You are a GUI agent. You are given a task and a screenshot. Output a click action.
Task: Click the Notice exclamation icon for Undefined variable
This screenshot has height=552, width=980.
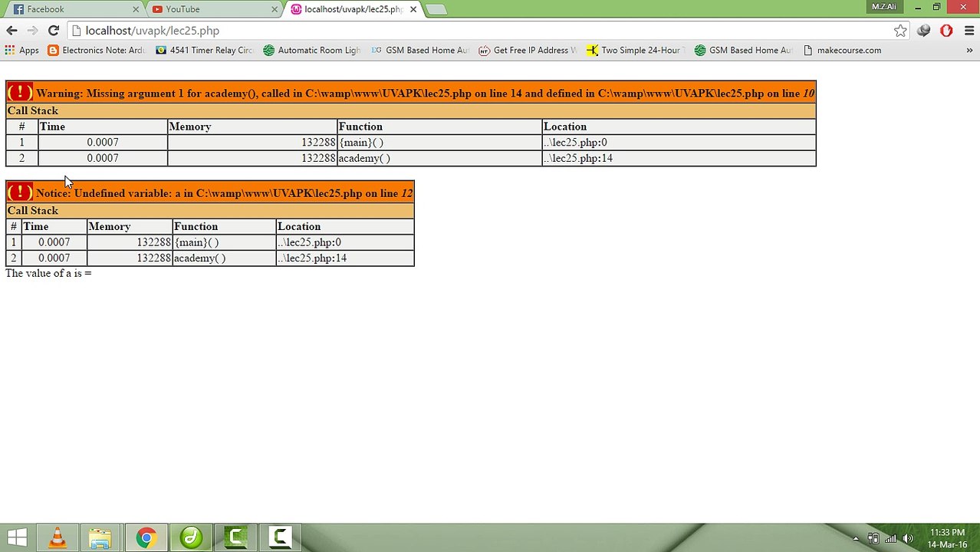point(19,192)
